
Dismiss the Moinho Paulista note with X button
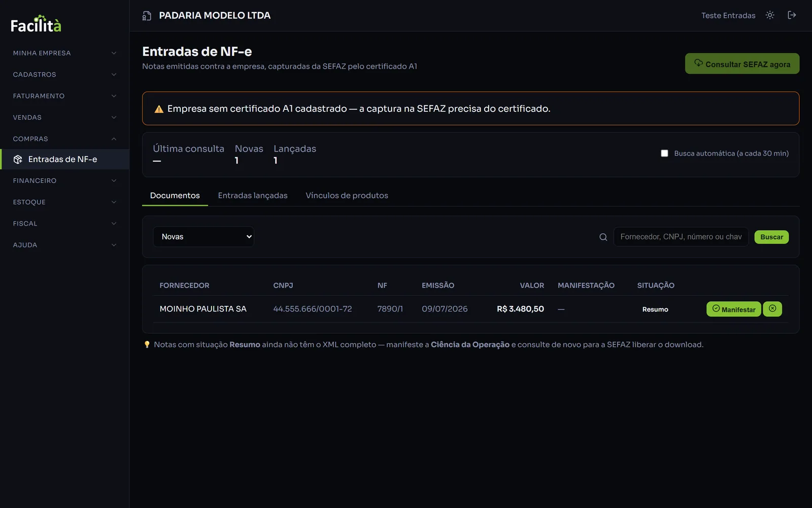772,309
